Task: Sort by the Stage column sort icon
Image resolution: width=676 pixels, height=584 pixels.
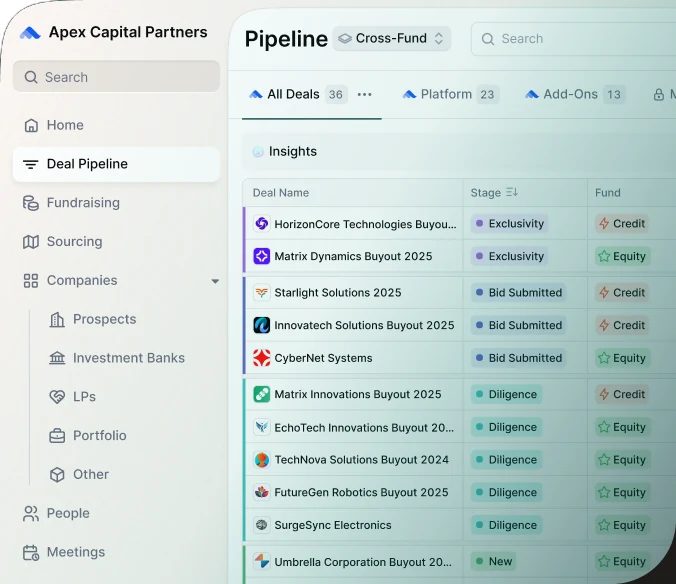Action: pyautogui.click(x=512, y=192)
